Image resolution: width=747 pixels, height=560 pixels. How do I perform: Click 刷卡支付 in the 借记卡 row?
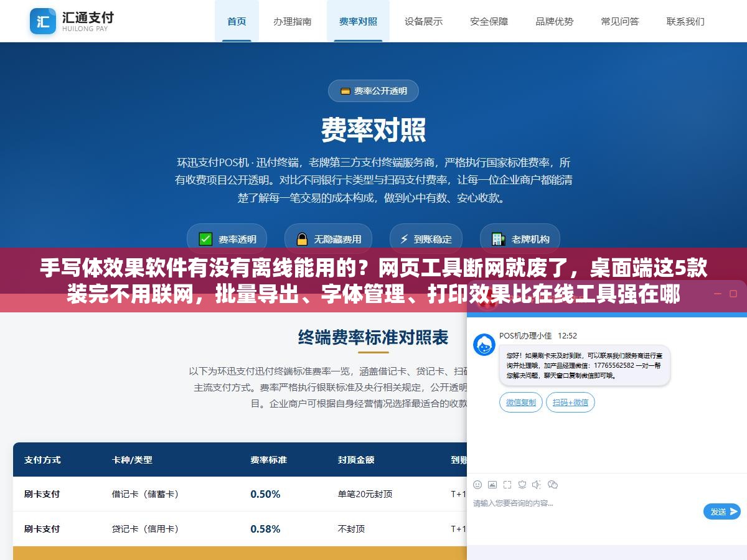click(x=42, y=494)
